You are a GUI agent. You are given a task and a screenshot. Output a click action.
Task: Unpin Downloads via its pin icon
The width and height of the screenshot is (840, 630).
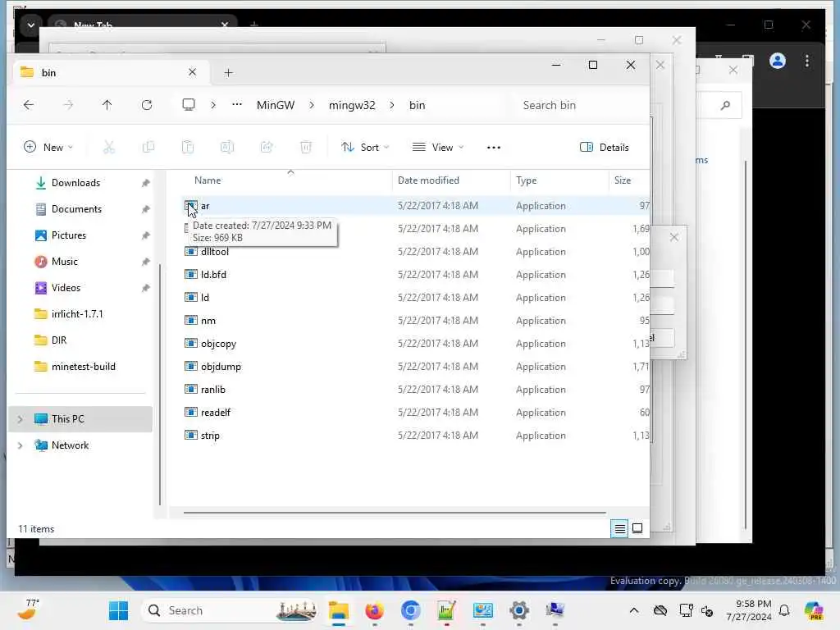pyautogui.click(x=145, y=183)
